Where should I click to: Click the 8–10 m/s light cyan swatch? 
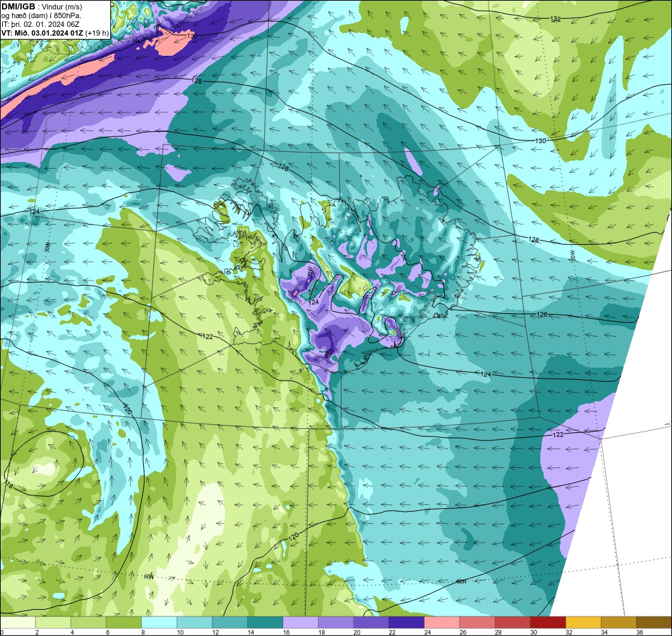(x=159, y=623)
